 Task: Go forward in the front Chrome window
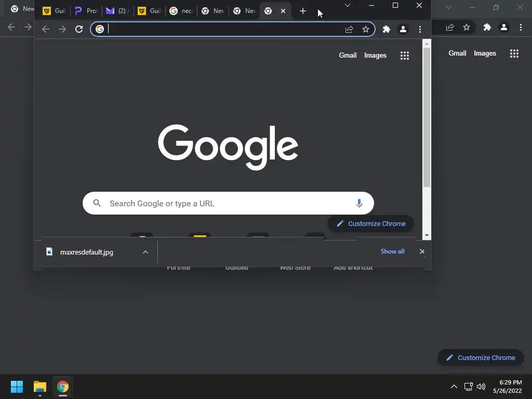coord(62,29)
